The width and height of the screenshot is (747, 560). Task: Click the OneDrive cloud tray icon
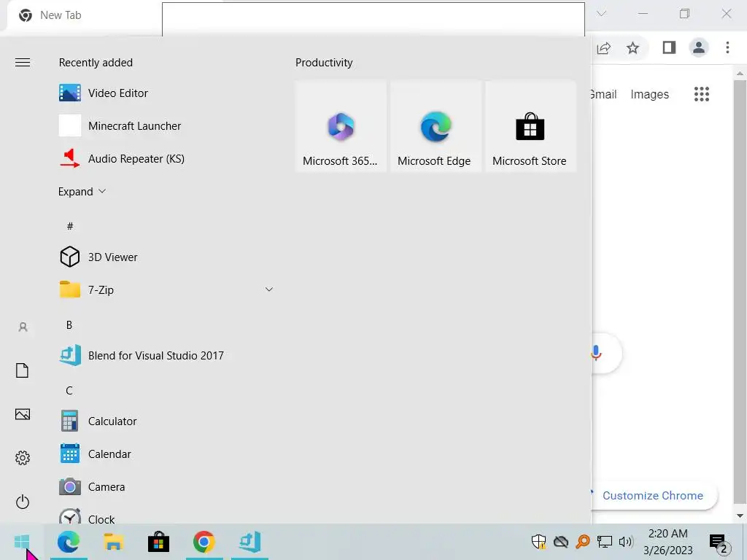click(x=561, y=542)
